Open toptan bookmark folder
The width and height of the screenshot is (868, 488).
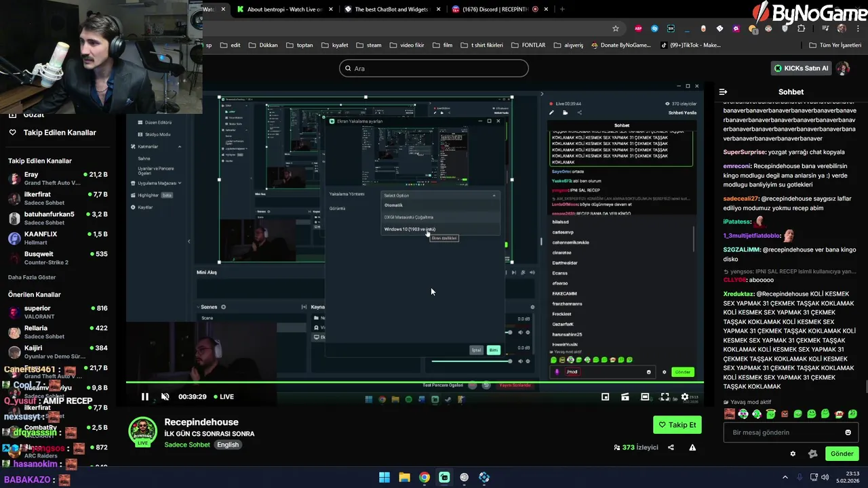pos(300,45)
